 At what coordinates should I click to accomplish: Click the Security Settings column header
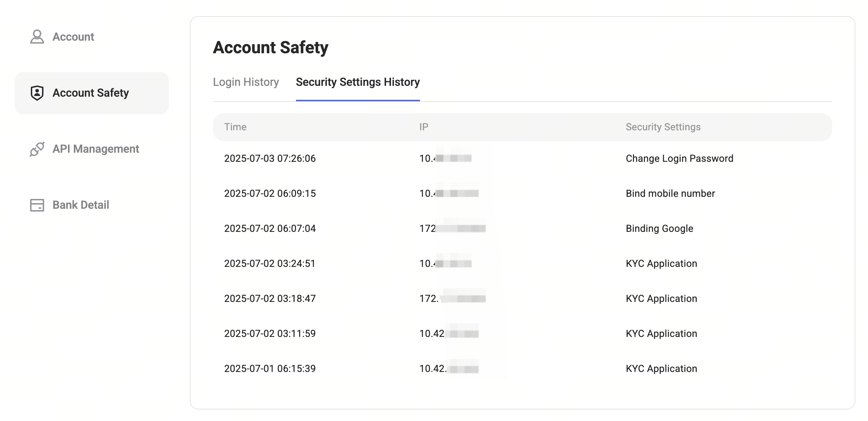pyautogui.click(x=663, y=127)
